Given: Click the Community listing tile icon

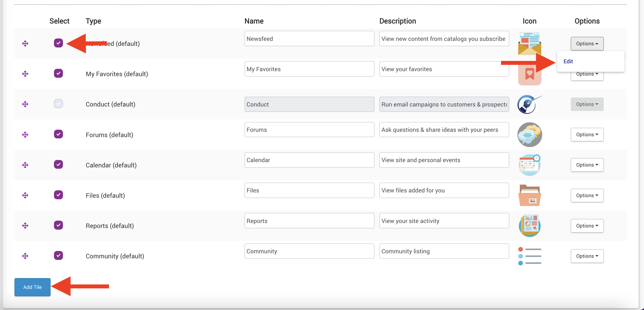Looking at the screenshot, I should point(529,256).
